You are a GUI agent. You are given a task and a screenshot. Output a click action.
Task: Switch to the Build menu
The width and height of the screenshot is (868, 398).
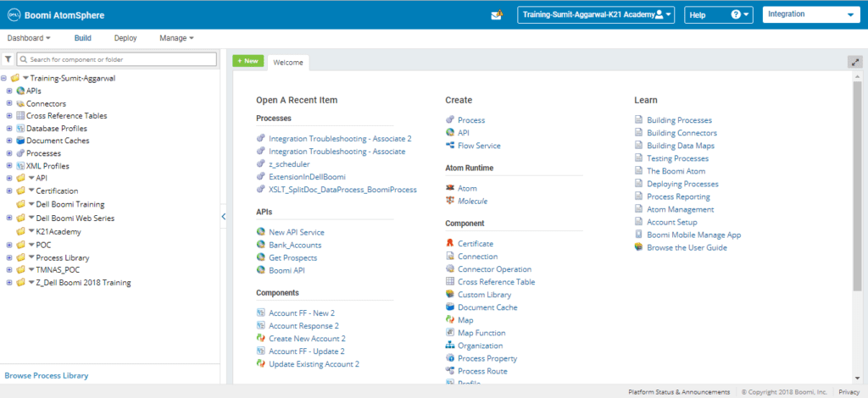coord(82,38)
